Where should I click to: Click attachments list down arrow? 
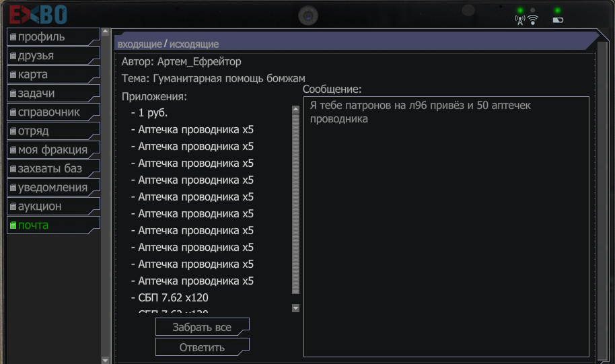pos(296,308)
